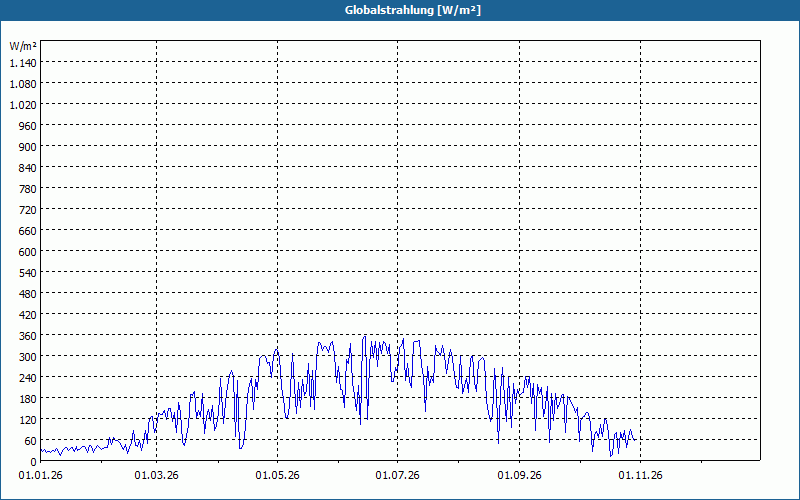Viewport: 800px width, 500px height.
Task: Click the 01.03.26 date marker
Action: pyautogui.click(x=157, y=476)
